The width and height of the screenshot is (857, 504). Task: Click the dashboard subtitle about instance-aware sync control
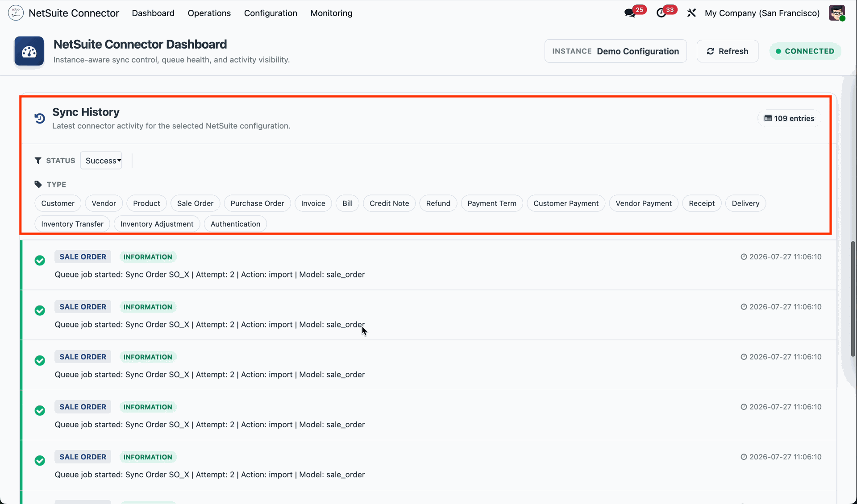172,60
